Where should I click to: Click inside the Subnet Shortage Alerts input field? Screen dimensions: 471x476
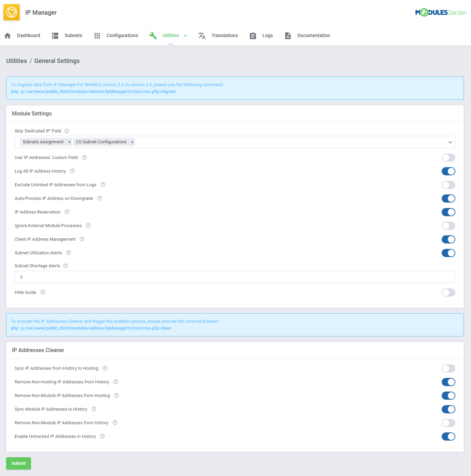[235, 277]
